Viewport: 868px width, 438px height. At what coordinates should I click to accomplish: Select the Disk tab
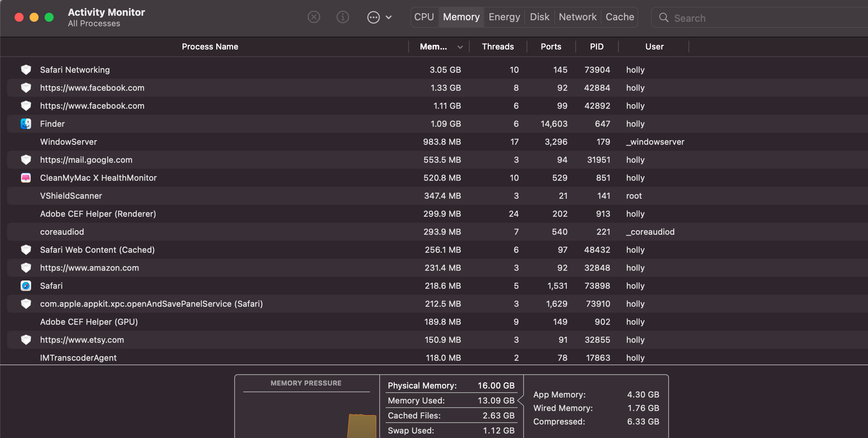[539, 17]
